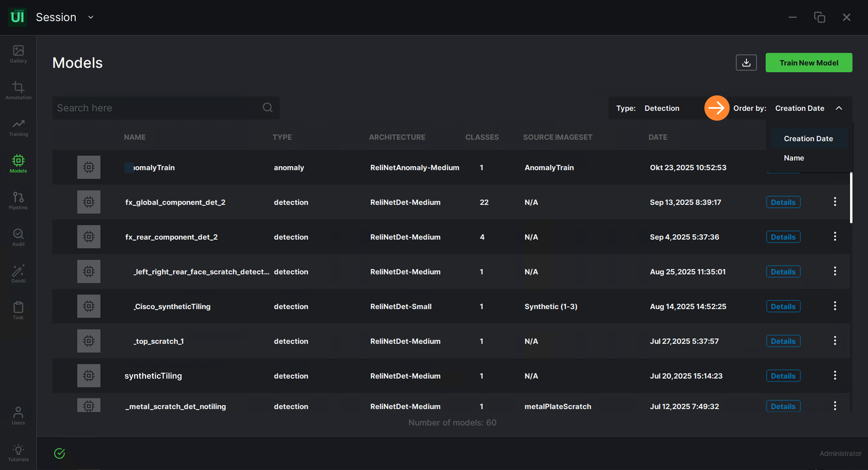Go to the Training section icon
The width and height of the screenshot is (868, 470).
click(x=18, y=128)
